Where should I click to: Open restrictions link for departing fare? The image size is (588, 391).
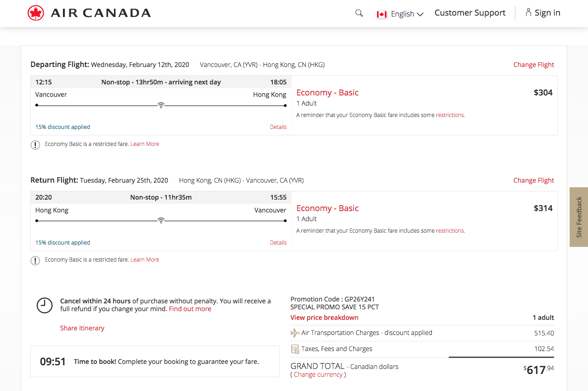(x=450, y=115)
